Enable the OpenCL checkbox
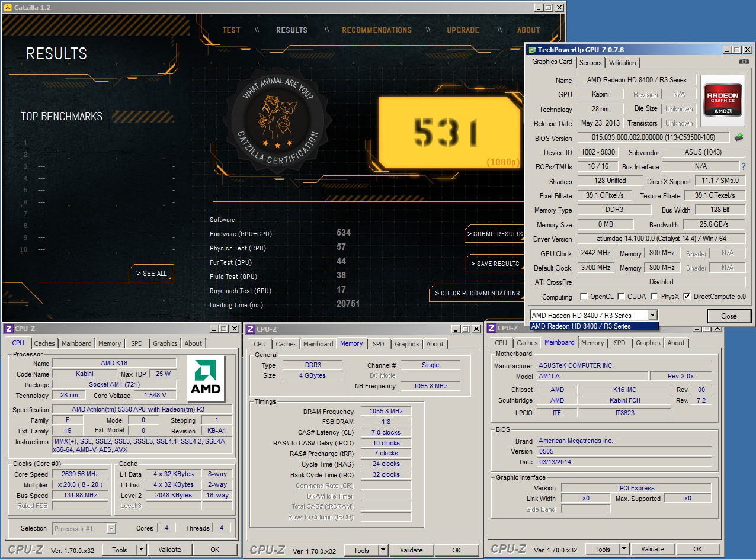This screenshot has width=756, height=559. point(584,297)
